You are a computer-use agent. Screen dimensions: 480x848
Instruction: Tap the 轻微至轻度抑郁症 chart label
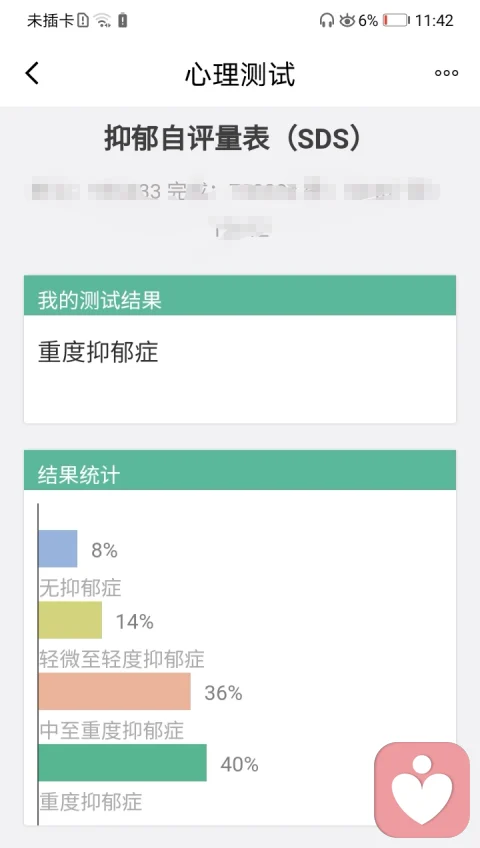tap(122, 659)
